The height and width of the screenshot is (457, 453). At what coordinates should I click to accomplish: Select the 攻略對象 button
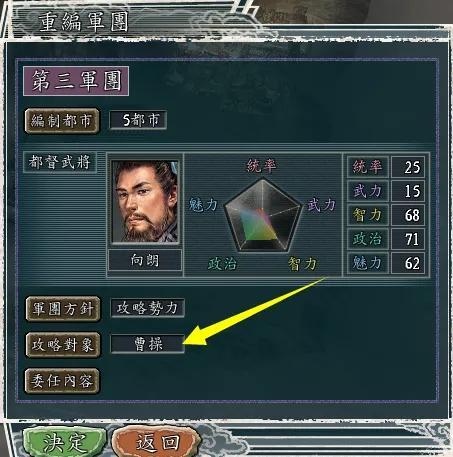click(63, 345)
